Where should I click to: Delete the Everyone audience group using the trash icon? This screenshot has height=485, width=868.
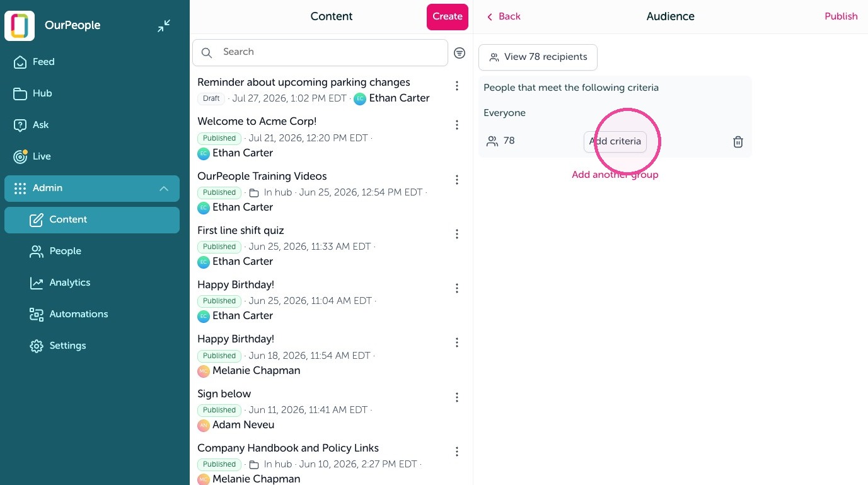(738, 142)
